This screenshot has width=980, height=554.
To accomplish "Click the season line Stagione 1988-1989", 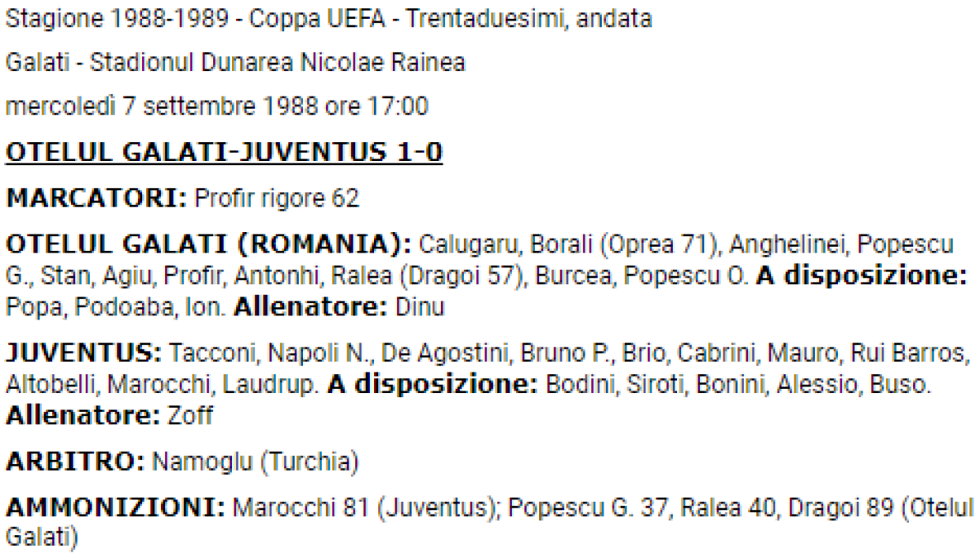I will point(114,20).
